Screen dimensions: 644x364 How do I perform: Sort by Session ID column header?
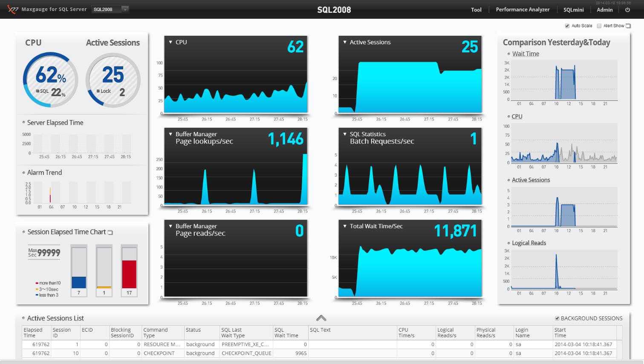point(66,332)
